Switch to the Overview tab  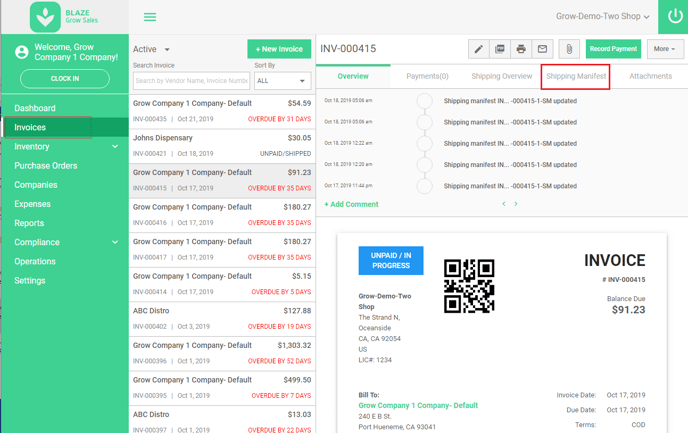tap(353, 76)
